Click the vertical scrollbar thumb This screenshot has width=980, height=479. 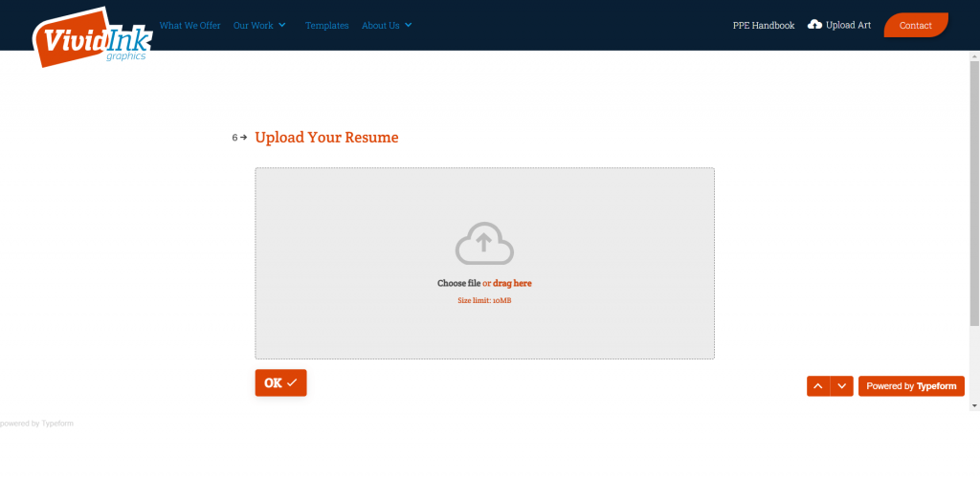[x=974, y=191]
